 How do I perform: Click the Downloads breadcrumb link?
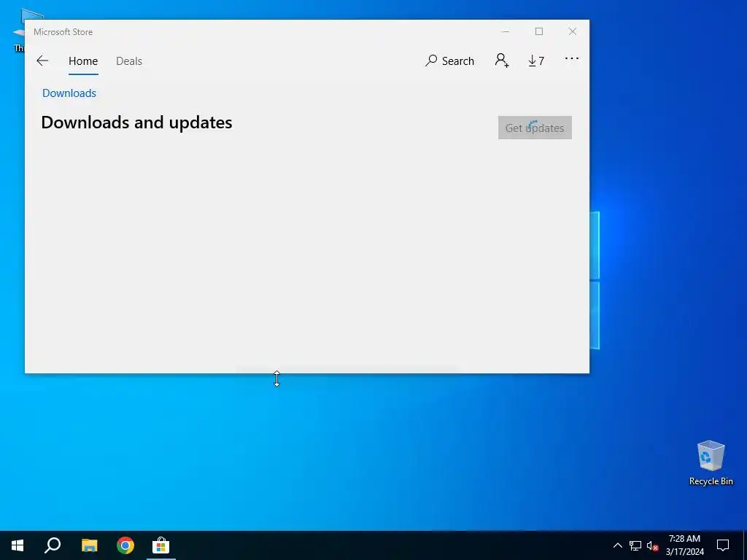tap(69, 93)
